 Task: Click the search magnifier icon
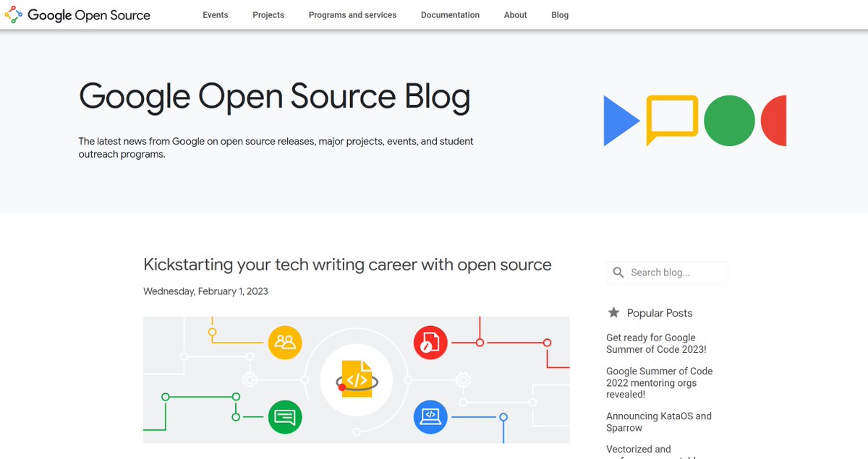pos(618,272)
